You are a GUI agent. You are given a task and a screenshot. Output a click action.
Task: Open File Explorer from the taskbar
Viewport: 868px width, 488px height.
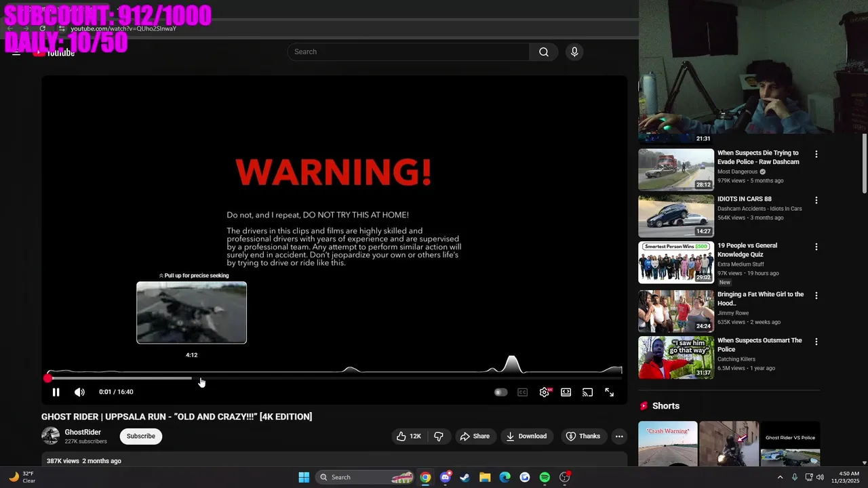[485, 477]
